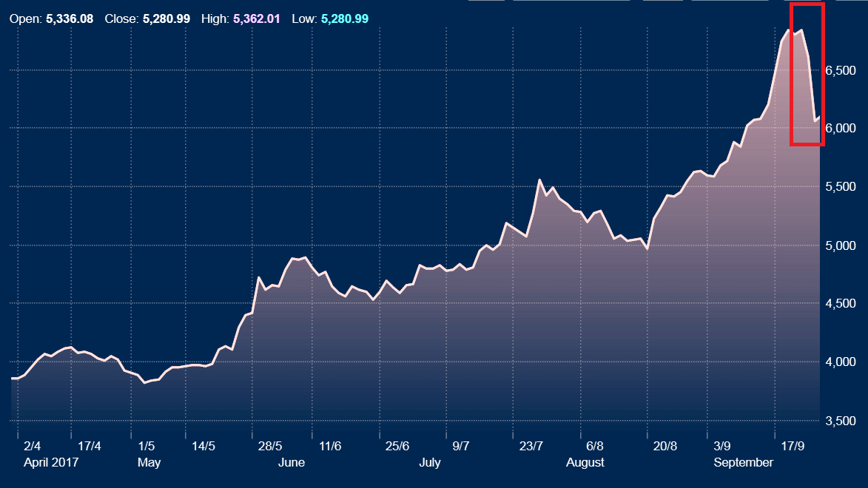This screenshot has width=868, height=488.
Task: Click the 6,000 price axis label
Action: pos(841,129)
